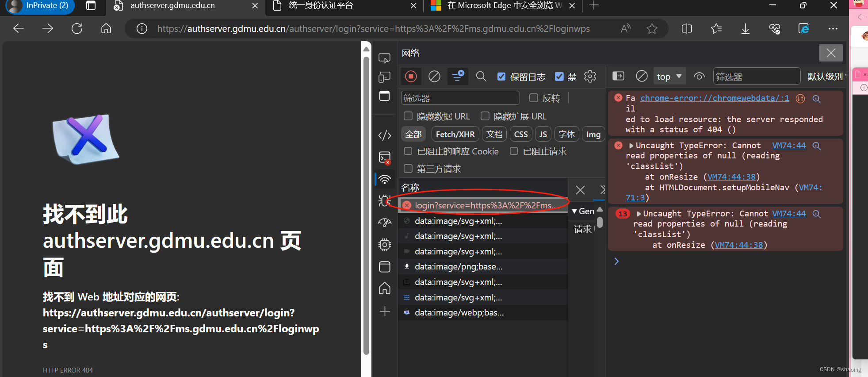Open Application panel icon
Viewport: 868px width, 377px height.
point(385,266)
